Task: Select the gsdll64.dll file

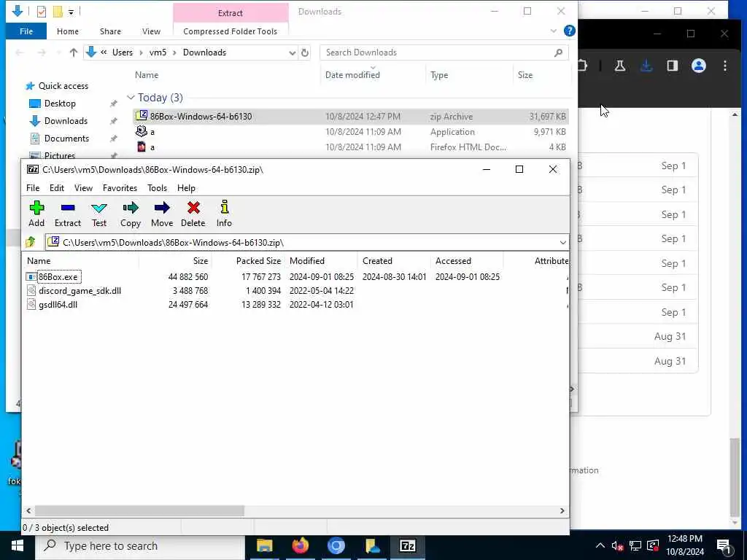Action: pyautogui.click(x=53, y=304)
